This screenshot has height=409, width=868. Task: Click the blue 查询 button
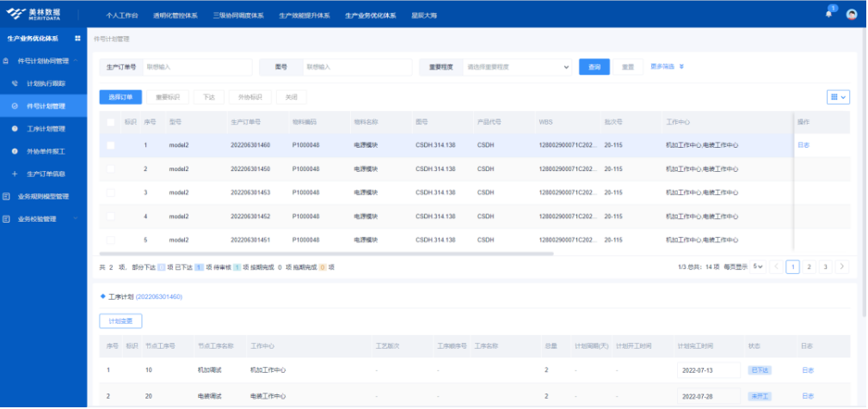coord(594,67)
